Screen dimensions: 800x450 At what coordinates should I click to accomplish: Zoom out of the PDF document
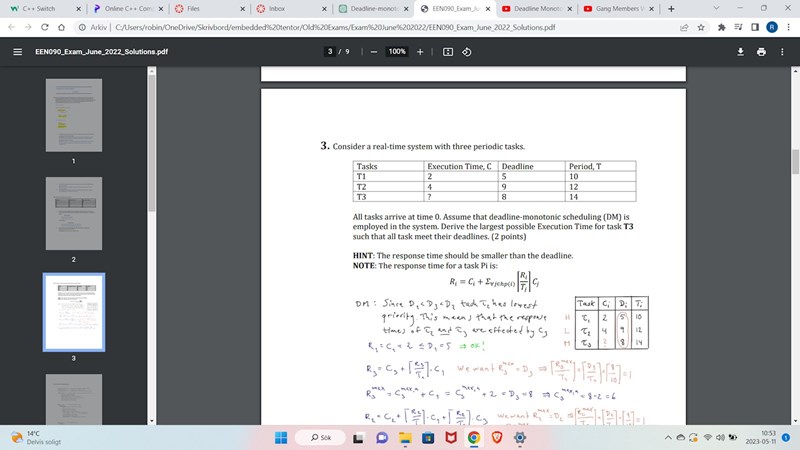[373, 51]
